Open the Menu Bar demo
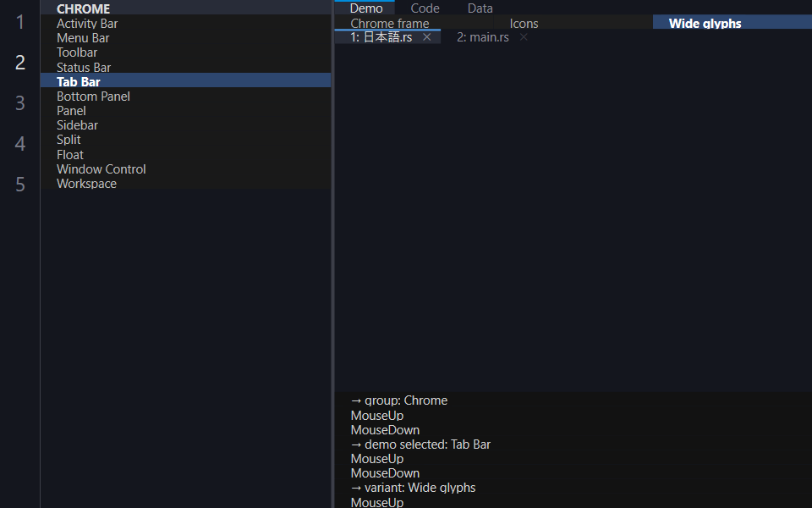This screenshot has height=508, width=812. 185,38
